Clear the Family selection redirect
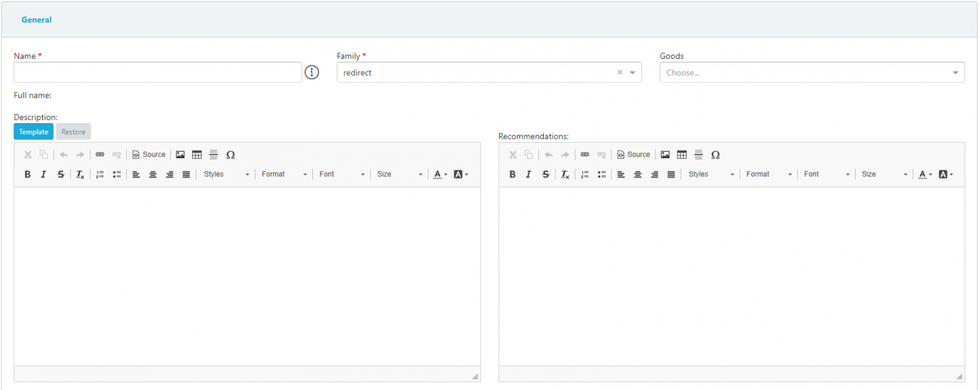 point(620,72)
